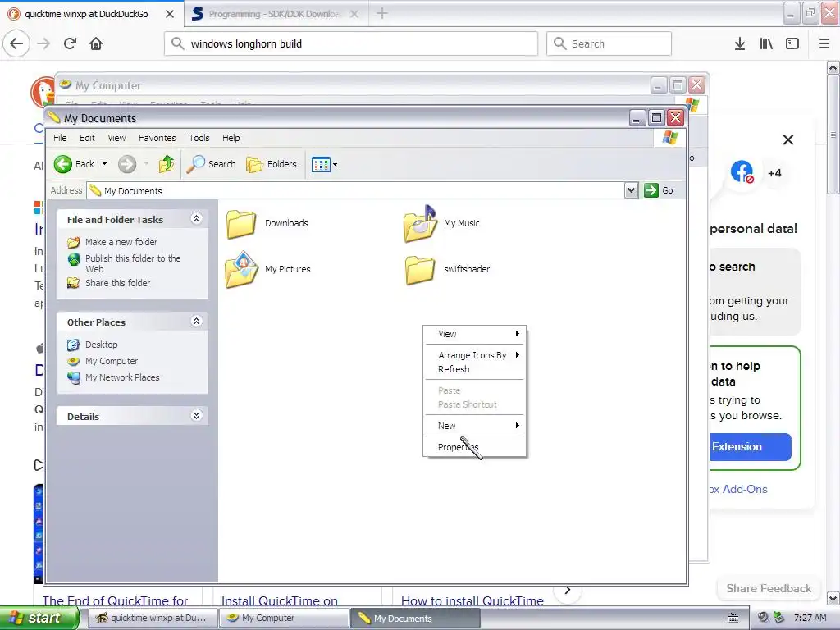Viewport: 840px width, 630px height.
Task: Toggle the Firefox sidebar icon
Action: click(792, 43)
